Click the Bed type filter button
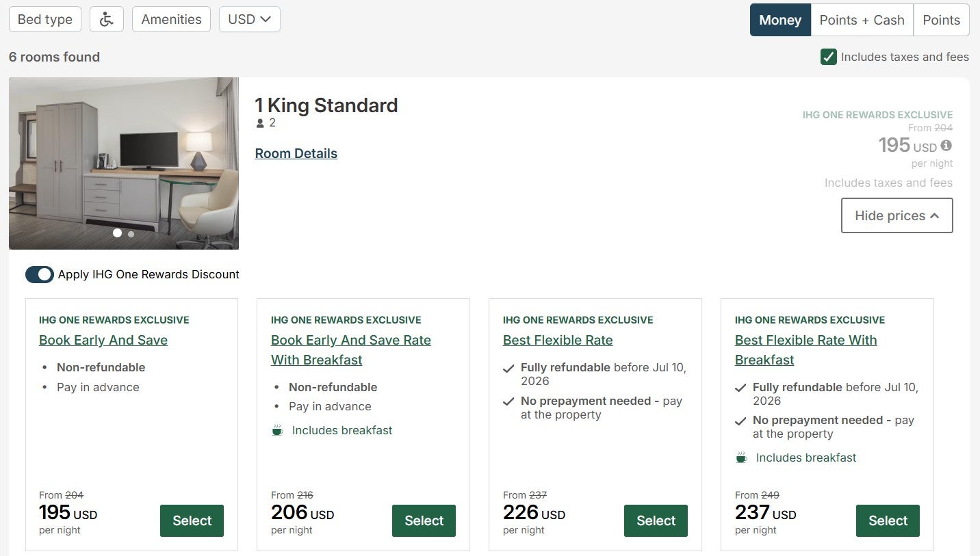Screen dimensions: 980x556 pyautogui.click(x=44, y=19)
